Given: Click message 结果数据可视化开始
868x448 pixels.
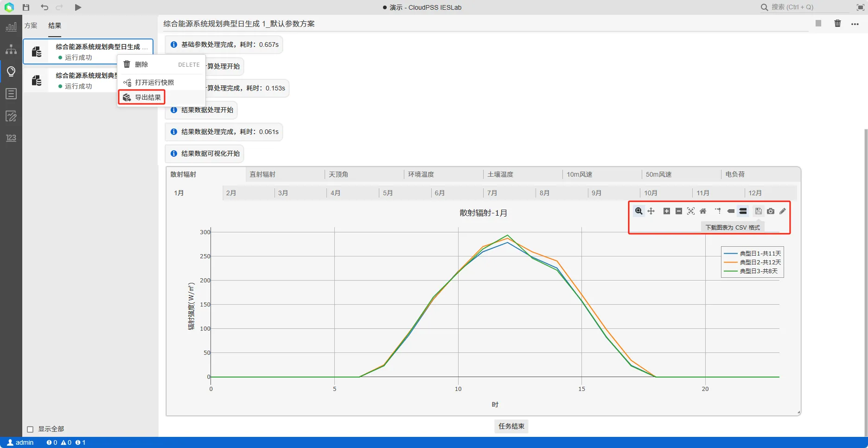Looking at the screenshot, I should [204, 154].
